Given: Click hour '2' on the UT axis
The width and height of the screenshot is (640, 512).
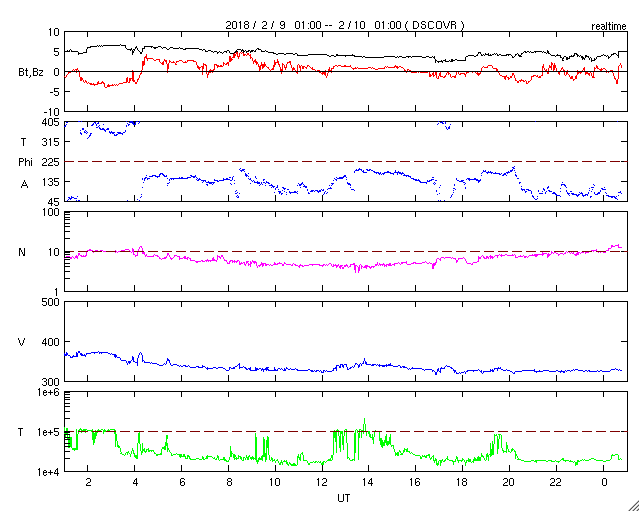Looking at the screenshot, I should [x=88, y=483].
